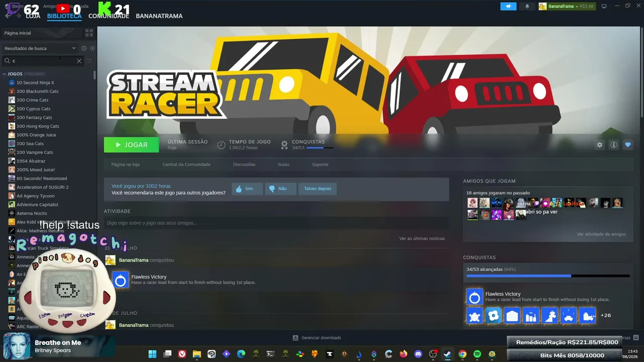Open Gerenciar downloads
Image resolution: width=644 pixels, height=362 pixels.
(x=317, y=338)
